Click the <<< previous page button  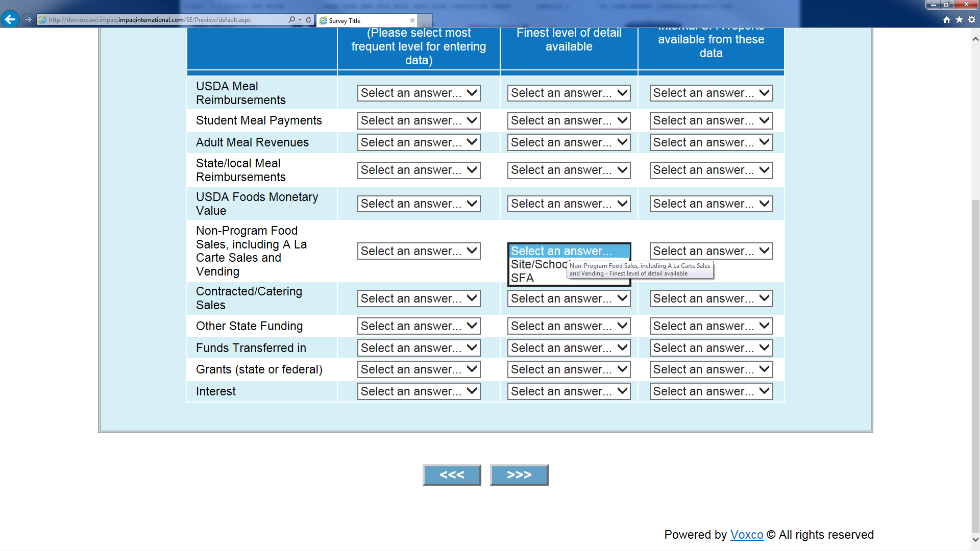pos(452,475)
